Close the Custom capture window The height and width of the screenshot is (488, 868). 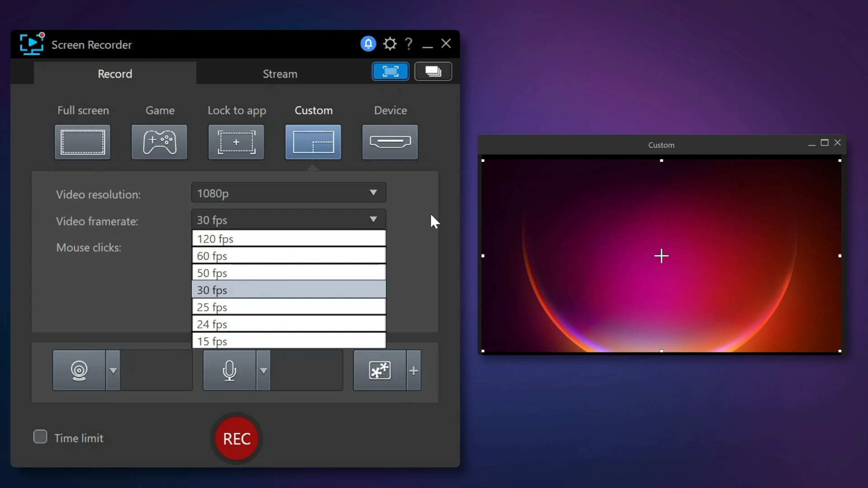[x=838, y=143]
